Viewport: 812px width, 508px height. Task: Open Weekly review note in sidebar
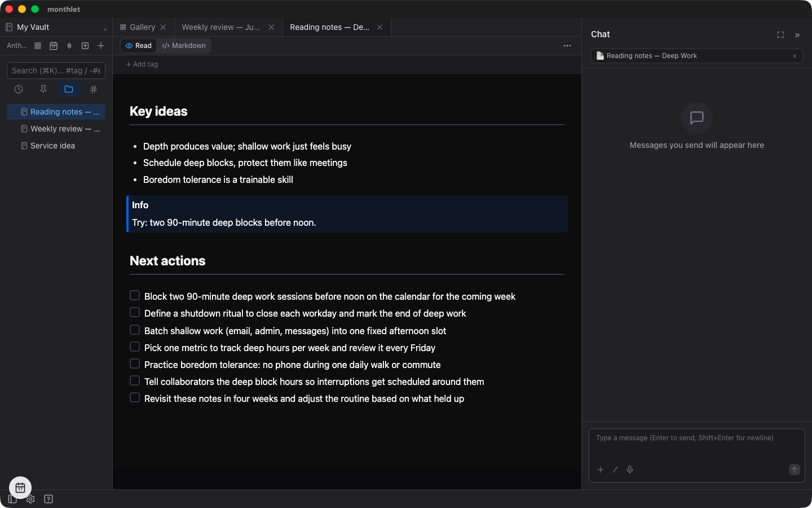(x=56, y=129)
